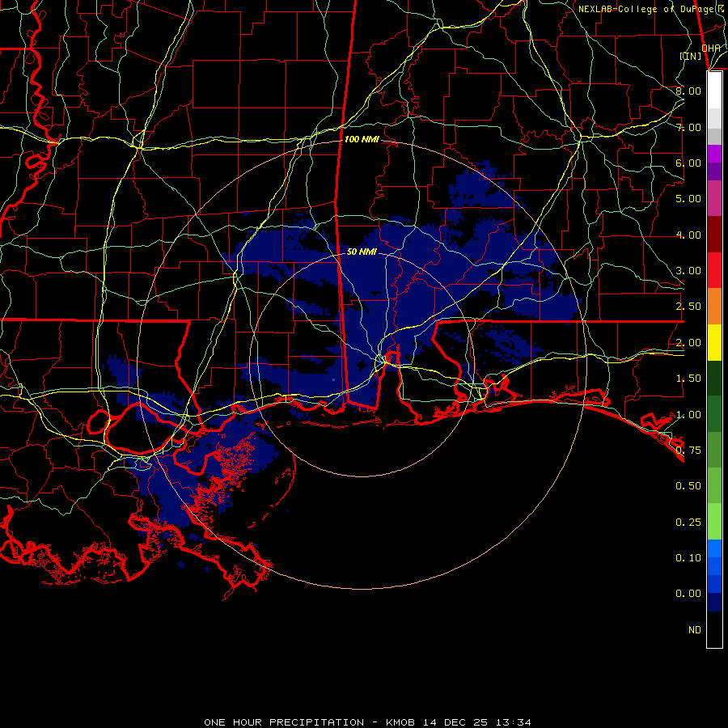This screenshot has height=728, width=728.
Task: Click the bright red legend swatch
Action: (x=714, y=270)
